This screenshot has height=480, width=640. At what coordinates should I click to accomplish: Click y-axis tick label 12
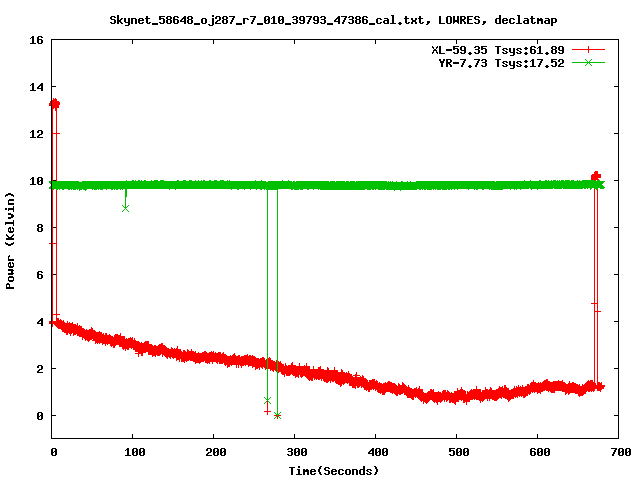tap(36, 134)
